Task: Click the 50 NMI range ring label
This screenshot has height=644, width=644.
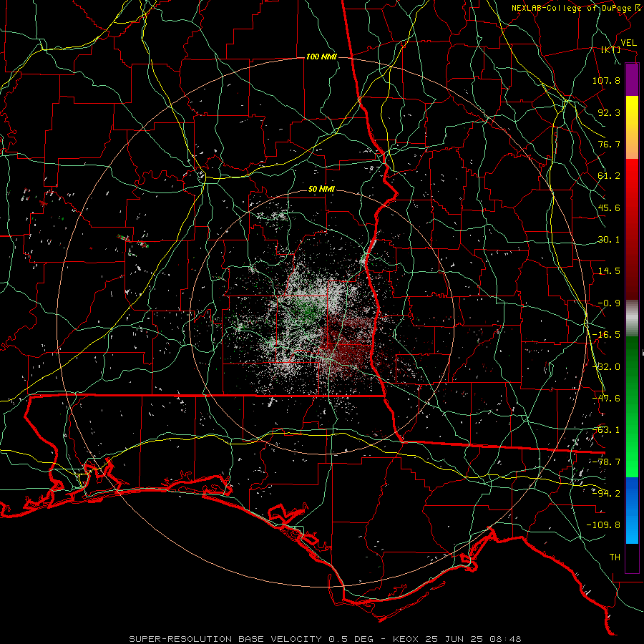Action: pyautogui.click(x=321, y=190)
